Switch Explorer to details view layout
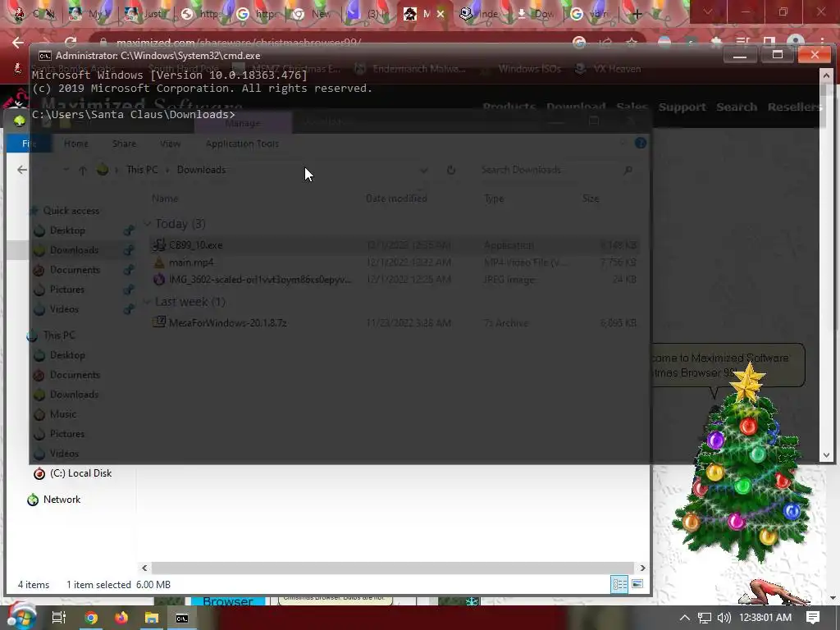The image size is (840, 630). click(620, 584)
